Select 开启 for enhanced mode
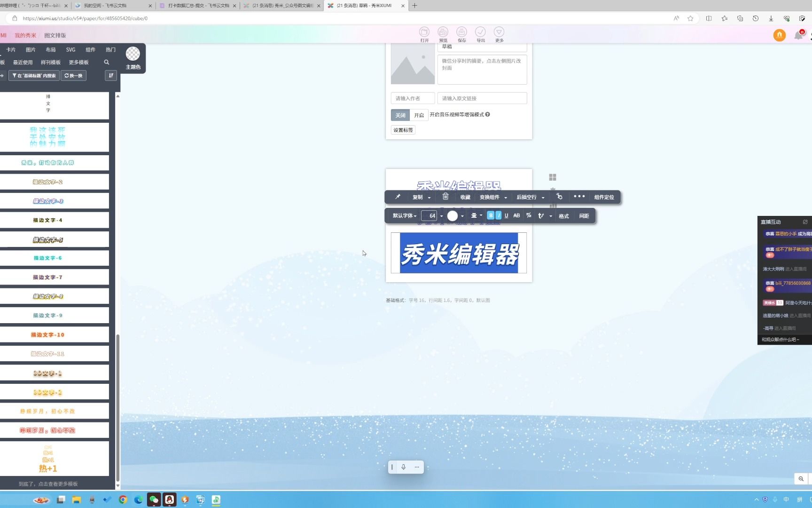The height and width of the screenshot is (508, 812). pos(419,115)
